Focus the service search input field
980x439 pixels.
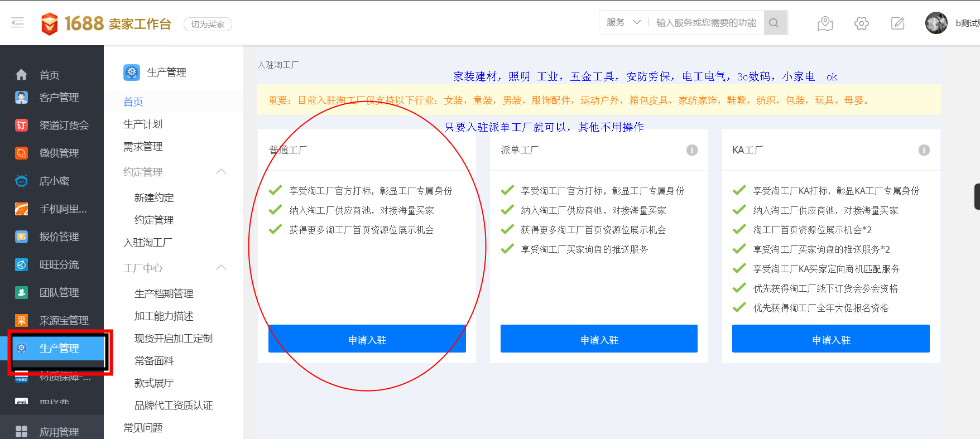coord(707,22)
